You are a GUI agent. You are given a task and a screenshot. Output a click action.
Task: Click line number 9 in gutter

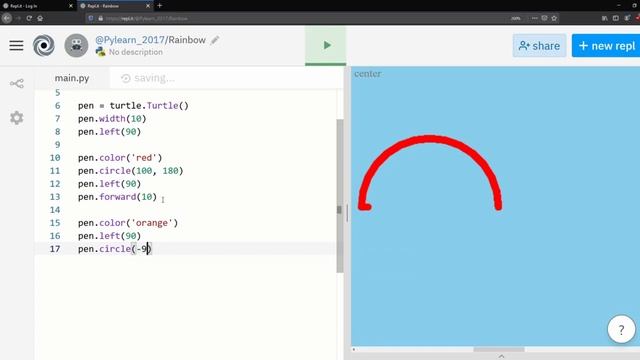point(58,145)
